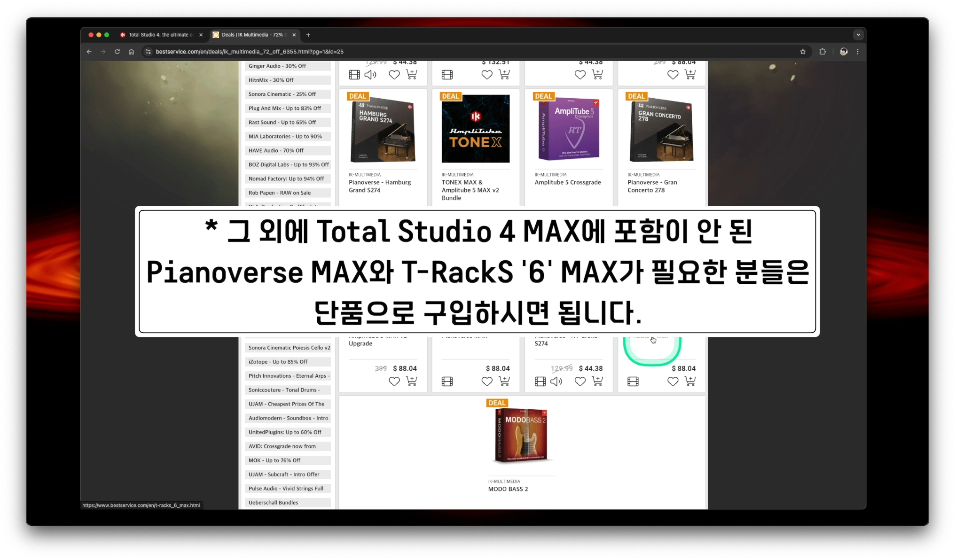
Task: Open iZotope - Up to 85% Off deal
Action: (288, 362)
